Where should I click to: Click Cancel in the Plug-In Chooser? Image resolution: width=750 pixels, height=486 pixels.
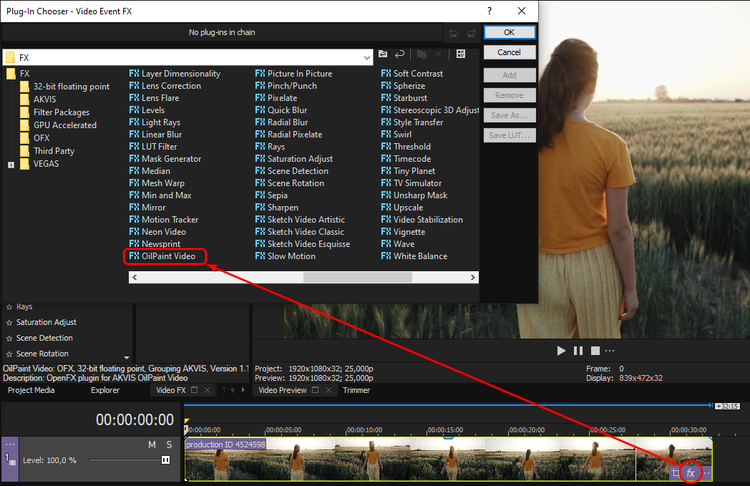pyautogui.click(x=509, y=53)
